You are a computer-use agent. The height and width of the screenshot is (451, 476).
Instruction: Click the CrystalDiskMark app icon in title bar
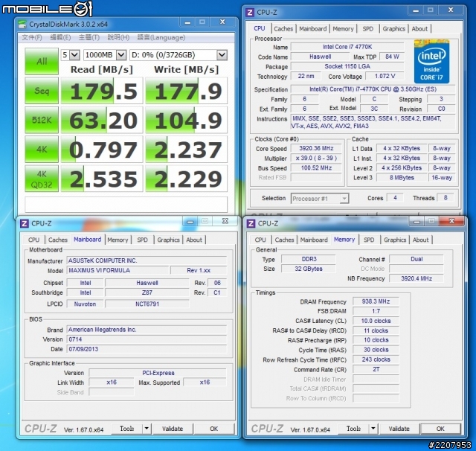(22, 24)
